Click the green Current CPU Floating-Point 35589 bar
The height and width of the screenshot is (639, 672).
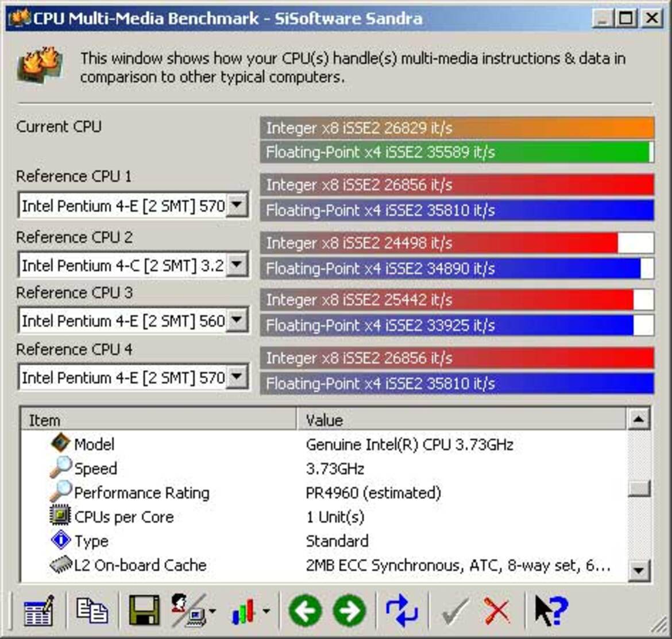[457, 152]
